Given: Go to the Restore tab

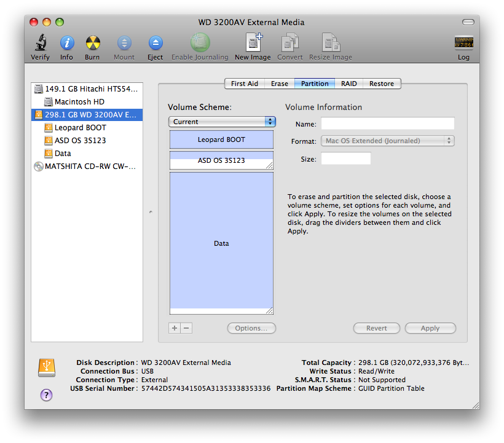Looking at the screenshot, I should point(382,84).
